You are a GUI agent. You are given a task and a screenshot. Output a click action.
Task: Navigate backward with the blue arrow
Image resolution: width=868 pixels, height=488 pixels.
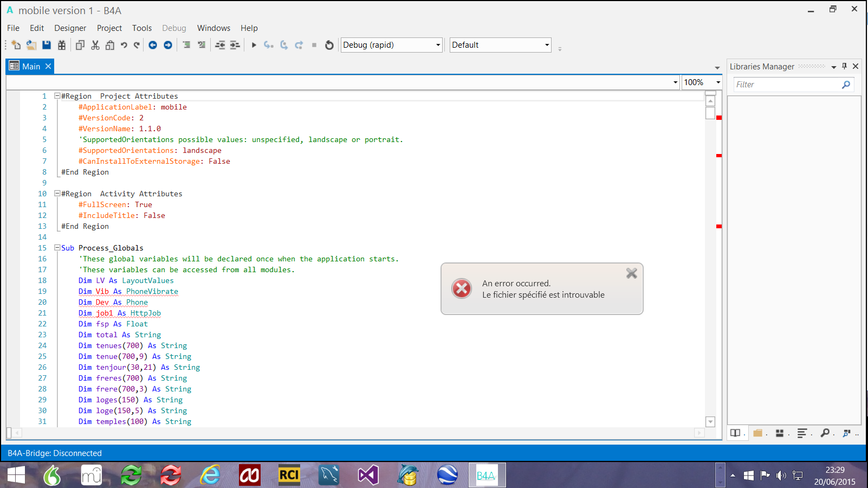[x=153, y=45]
